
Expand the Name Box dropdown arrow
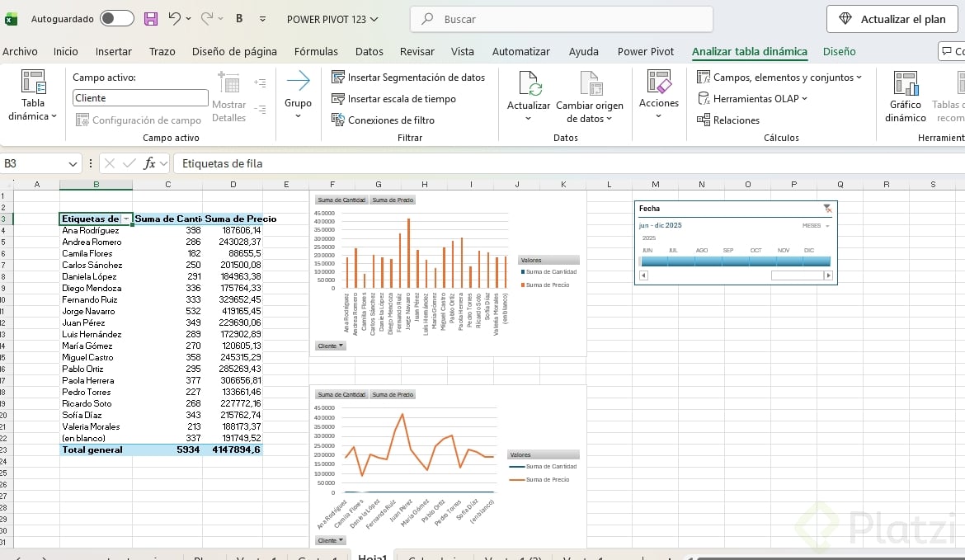[73, 163]
